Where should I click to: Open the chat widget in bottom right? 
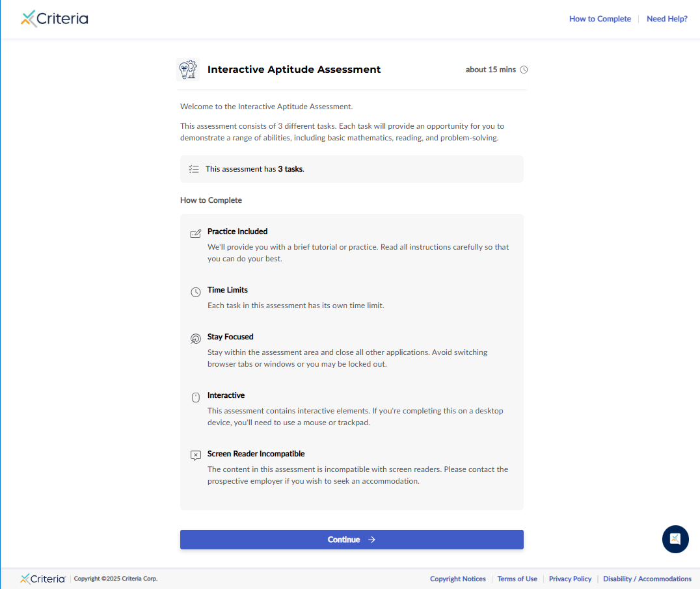675,539
